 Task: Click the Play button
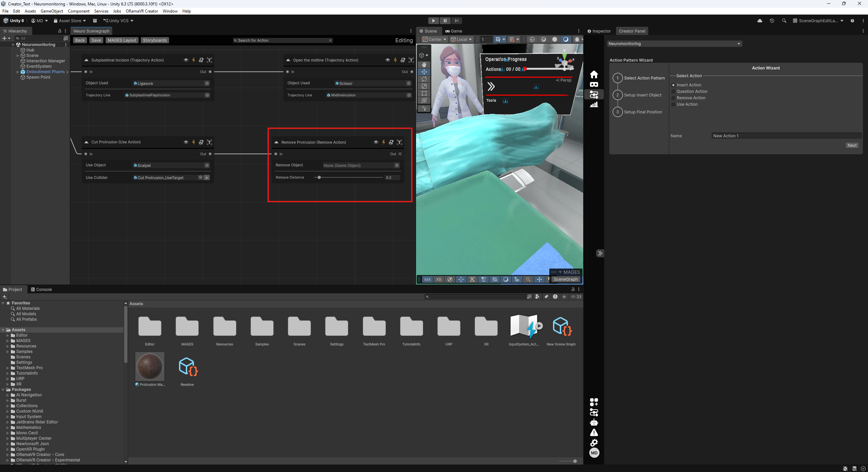pos(433,21)
